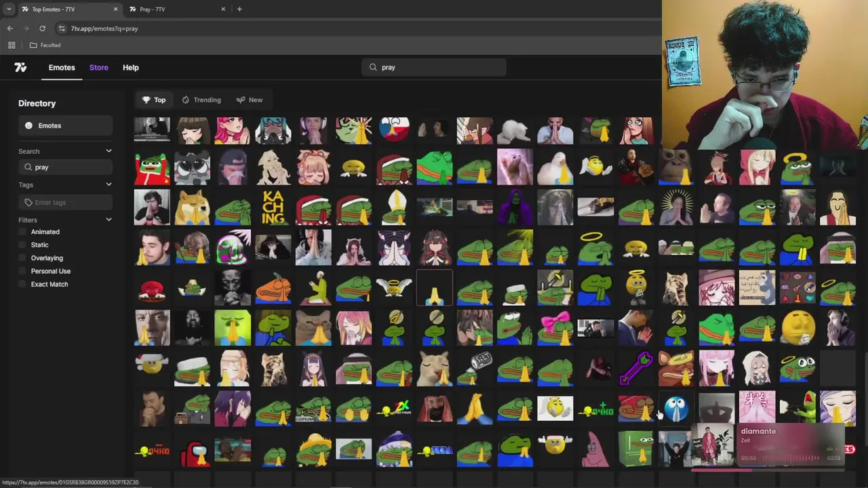Open the Emotes navigation item
This screenshot has height=488, width=868.
pyautogui.click(x=62, y=67)
